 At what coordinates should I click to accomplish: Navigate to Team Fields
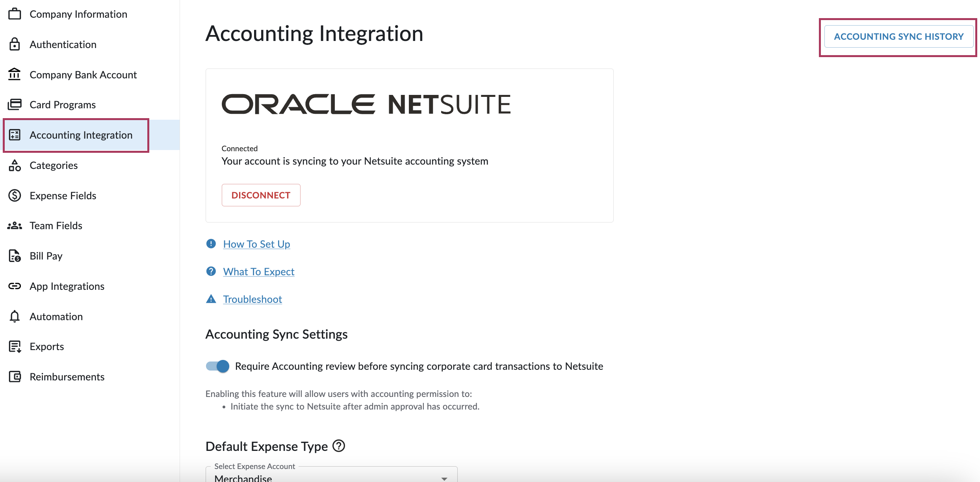pyautogui.click(x=90, y=226)
